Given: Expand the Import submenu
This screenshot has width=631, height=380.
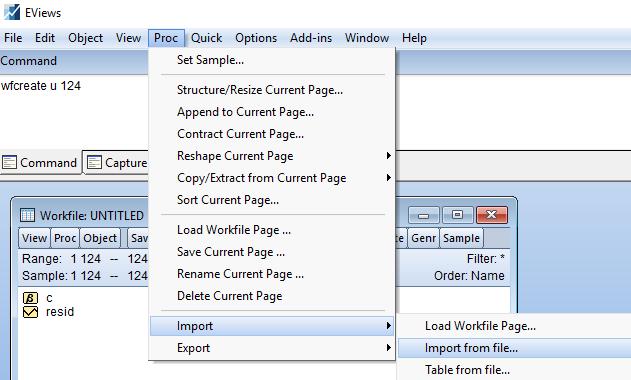Looking at the screenshot, I should point(272,326).
